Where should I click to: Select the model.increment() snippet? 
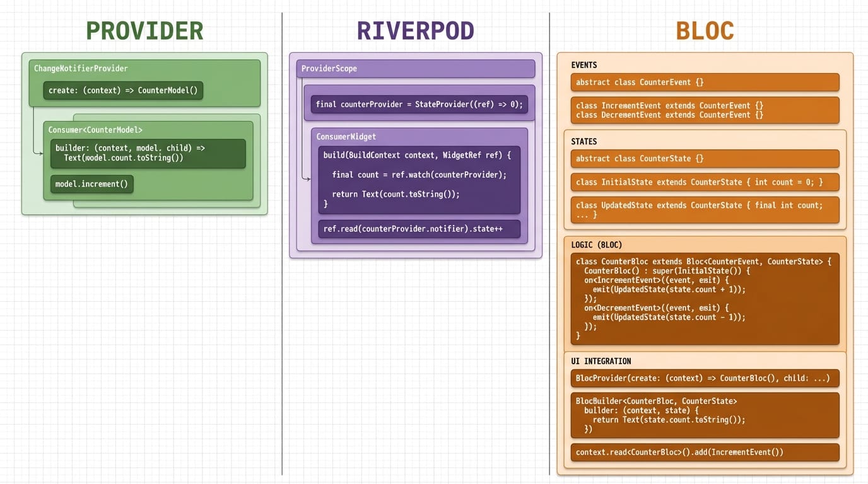(91, 184)
